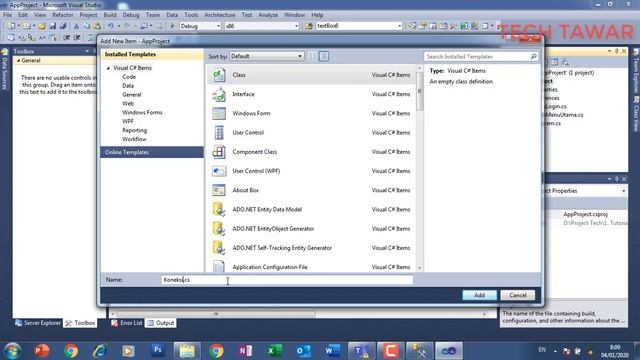
Task: Select the Code category in tree
Action: coord(129,77)
